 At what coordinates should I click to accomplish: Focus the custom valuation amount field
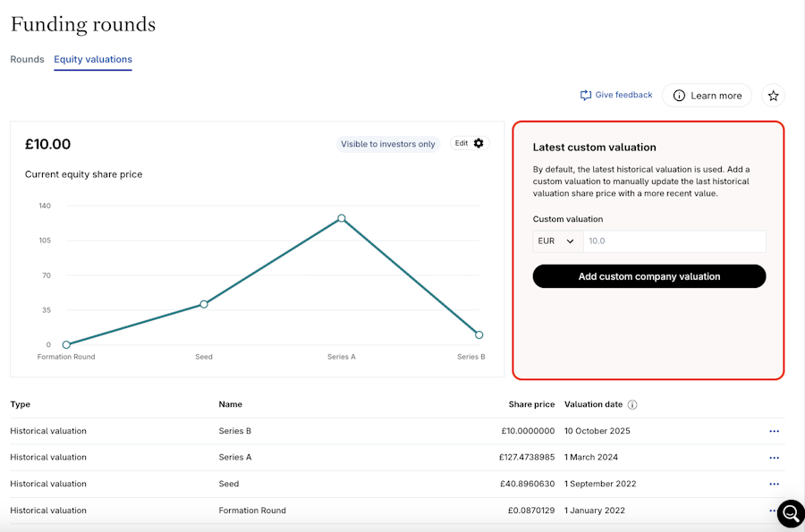click(x=674, y=241)
